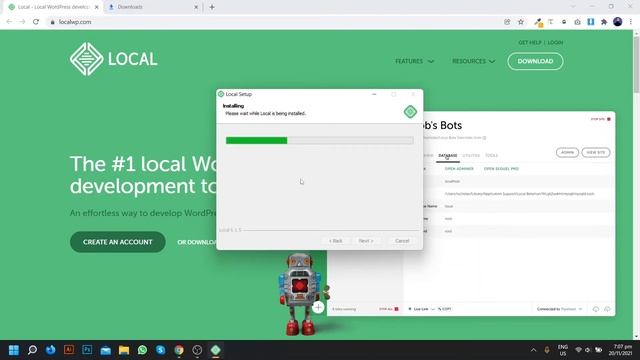Click the installer progress bar
The image size is (640, 360).
click(320, 140)
